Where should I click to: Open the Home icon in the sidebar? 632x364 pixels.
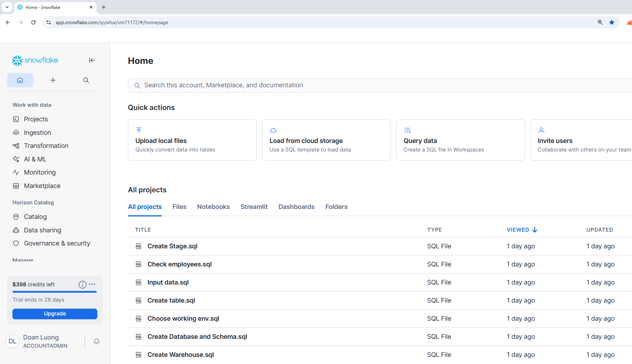click(20, 80)
